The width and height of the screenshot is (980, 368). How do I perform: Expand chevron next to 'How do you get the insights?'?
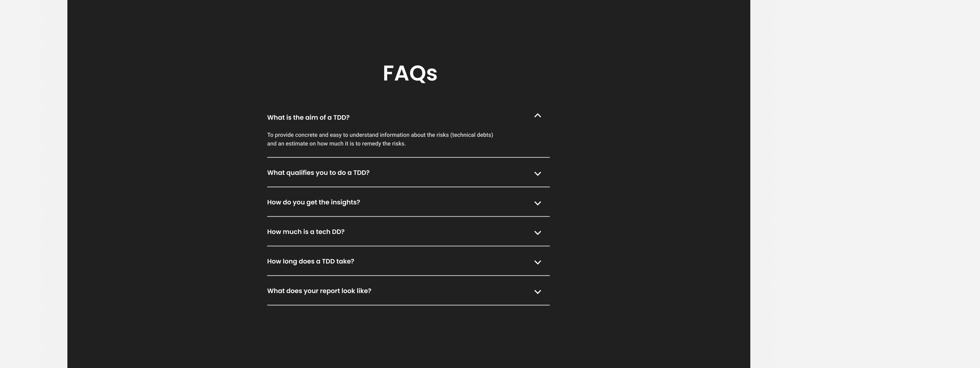point(537,203)
